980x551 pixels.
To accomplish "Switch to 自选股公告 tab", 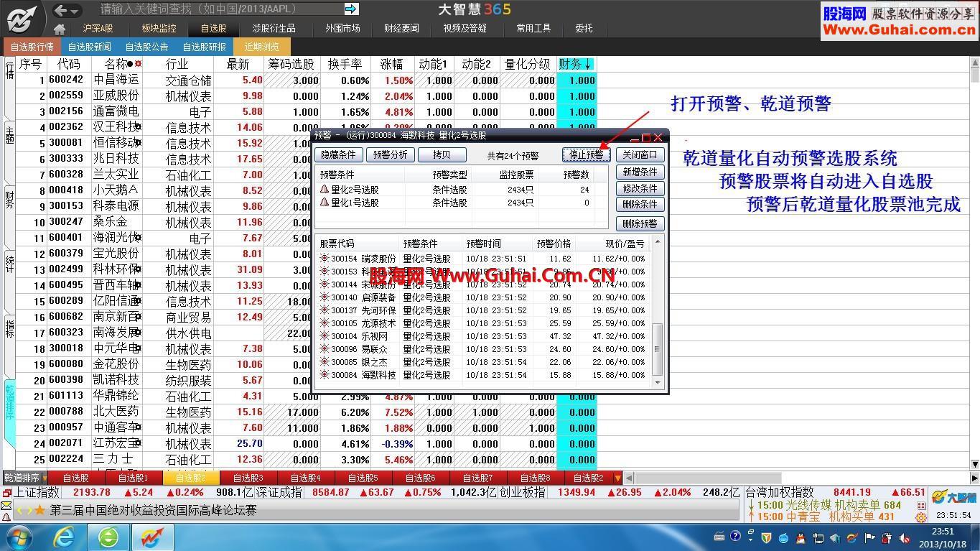I will pos(147,47).
